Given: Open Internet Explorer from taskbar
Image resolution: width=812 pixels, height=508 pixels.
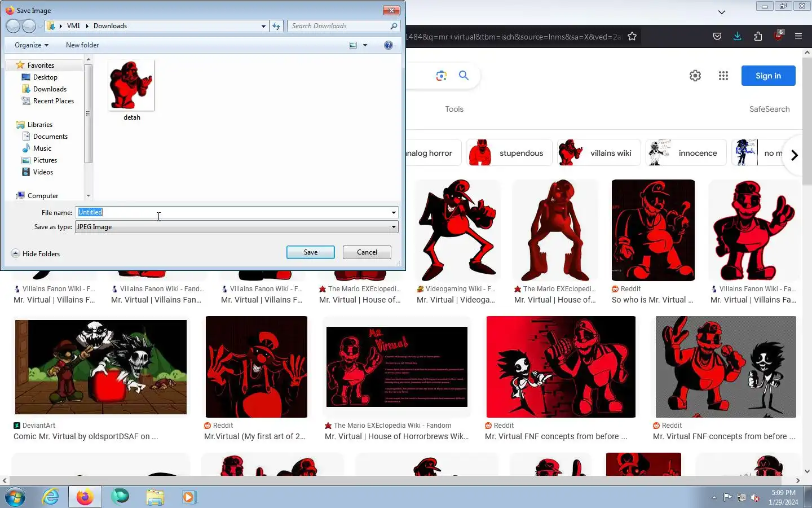Looking at the screenshot, I should click(x=51, y=497).
